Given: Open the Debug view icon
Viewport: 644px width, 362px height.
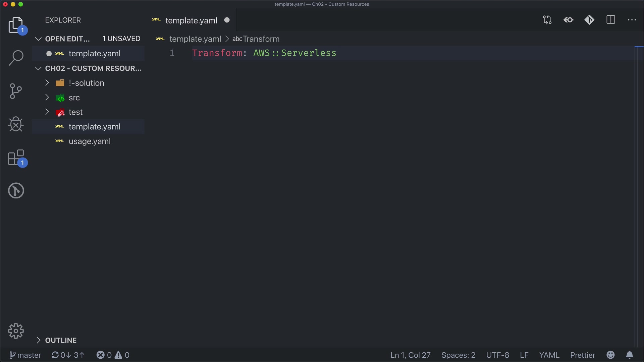Looking at the screenshot, I should click(x=16, y=124).
